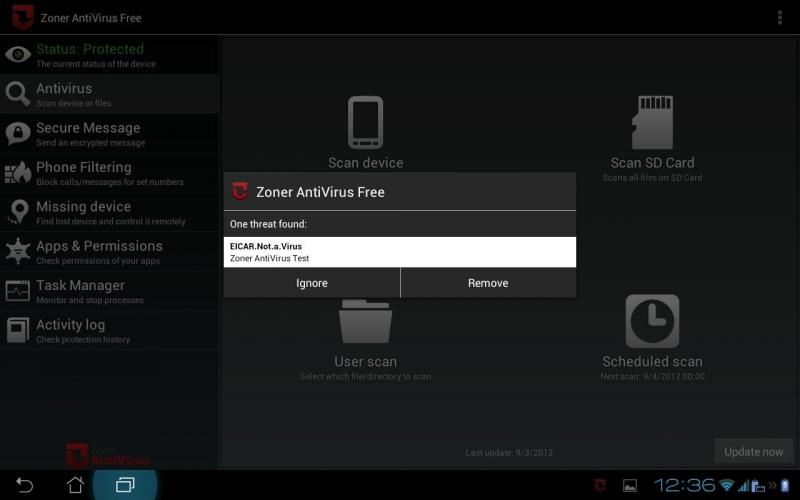Tap the Scan device phone icon
The width and height of the screenshot is (800, 500).
coord(365,123)
